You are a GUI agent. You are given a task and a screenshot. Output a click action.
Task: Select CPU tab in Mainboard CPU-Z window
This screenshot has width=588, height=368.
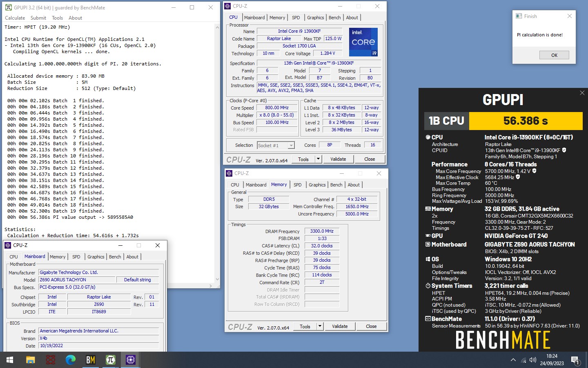(x=14, y=257)
